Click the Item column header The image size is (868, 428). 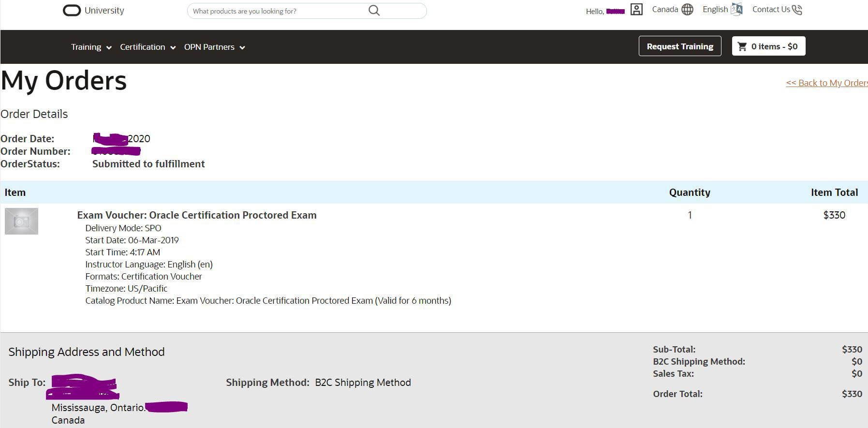click(15, 192)
